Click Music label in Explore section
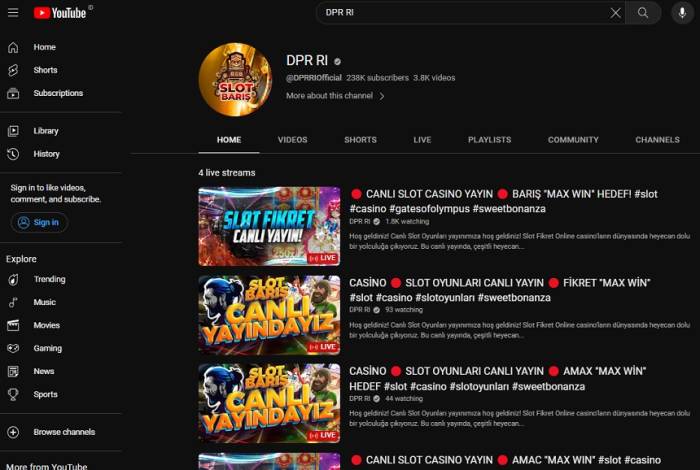Image resolution: width=700 pixels, height=470 pixels. [x=45, y=302]
